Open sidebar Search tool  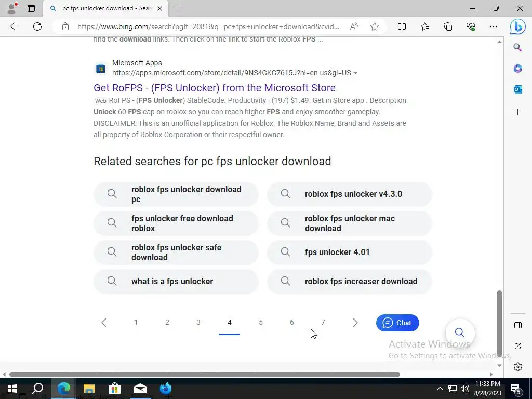tap(518, 47)
